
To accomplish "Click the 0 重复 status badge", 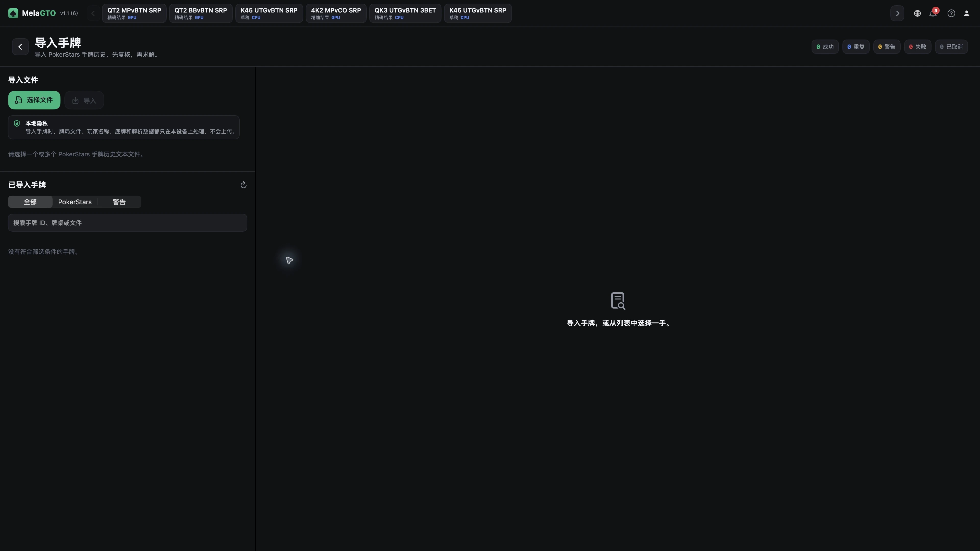I will click(x=856, y=47).
